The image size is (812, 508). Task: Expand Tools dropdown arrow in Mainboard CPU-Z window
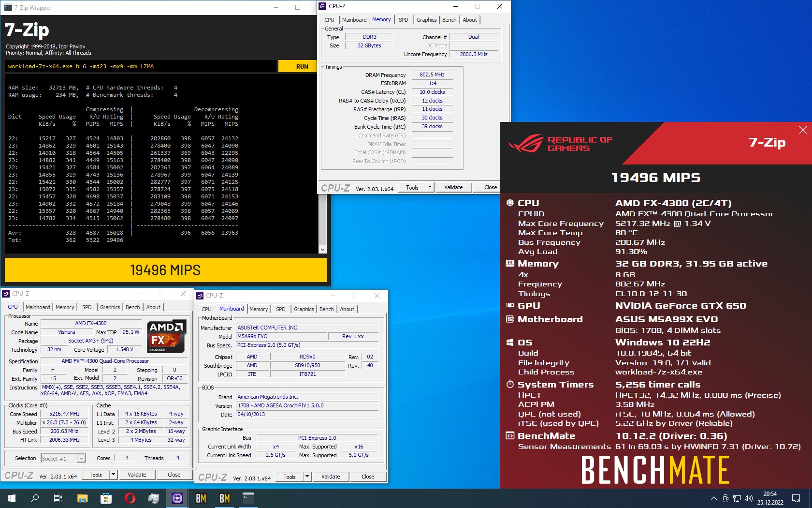[307, 477]
